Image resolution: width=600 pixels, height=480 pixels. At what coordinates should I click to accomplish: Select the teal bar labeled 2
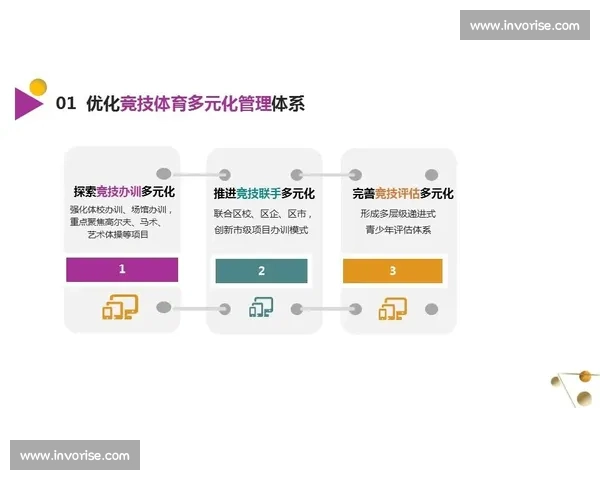coord(261,271)
